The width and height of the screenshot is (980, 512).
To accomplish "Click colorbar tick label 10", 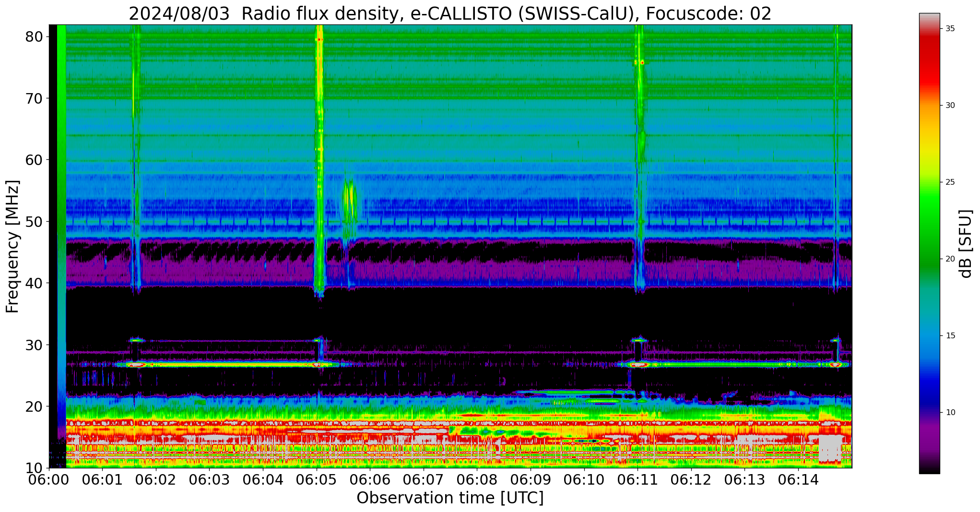I will (950, 413).
